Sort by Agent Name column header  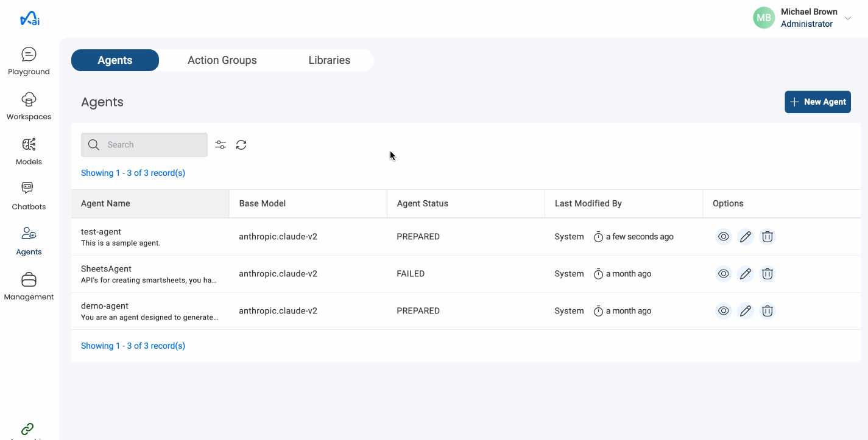[x=105, y=203]
